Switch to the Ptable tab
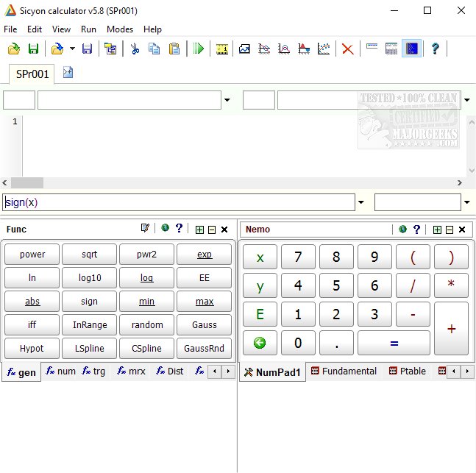The height and width of the screenshot is (473, 476). 408,371
